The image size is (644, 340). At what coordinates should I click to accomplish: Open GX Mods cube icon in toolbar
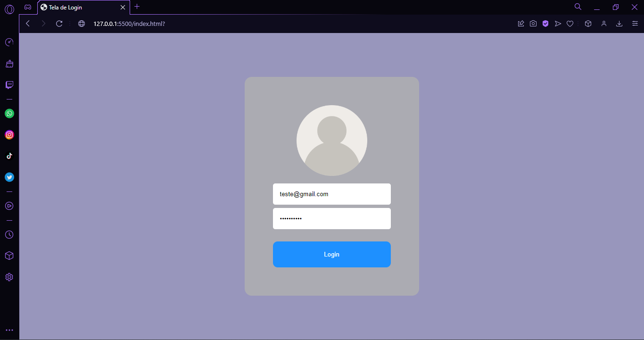(588, 23)
